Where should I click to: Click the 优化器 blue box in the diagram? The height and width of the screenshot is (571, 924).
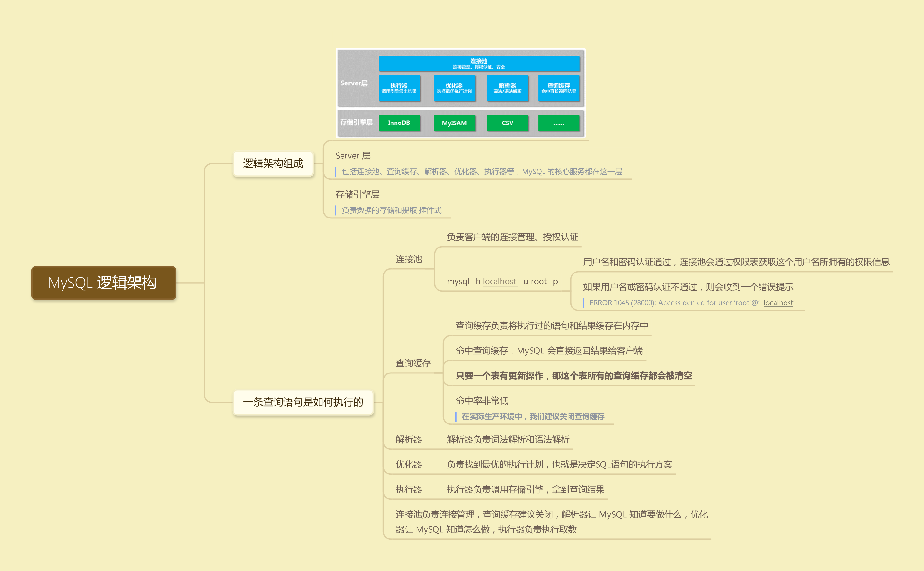(454, 88)
